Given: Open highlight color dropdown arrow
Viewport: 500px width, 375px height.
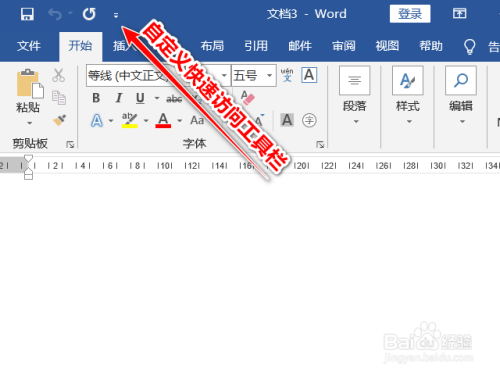Looking at the screenshot, I should coord(146,121).
